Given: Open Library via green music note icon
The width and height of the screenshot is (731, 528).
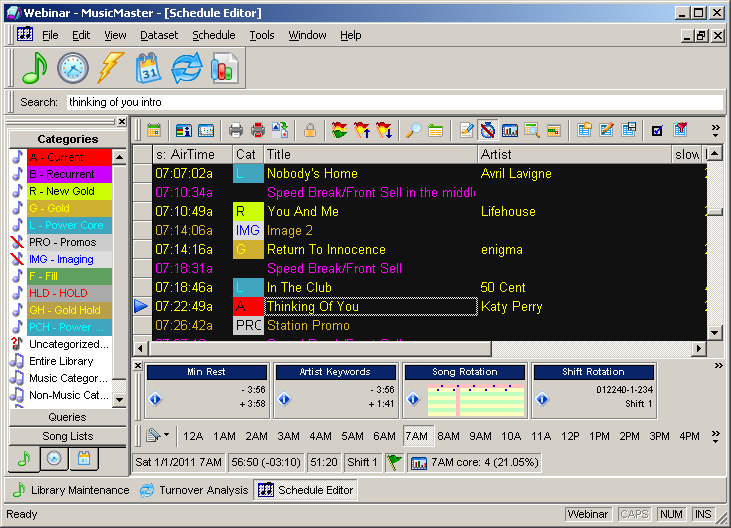Looking at the screenshot, I should pyautogui.click(x=34, y=68).
